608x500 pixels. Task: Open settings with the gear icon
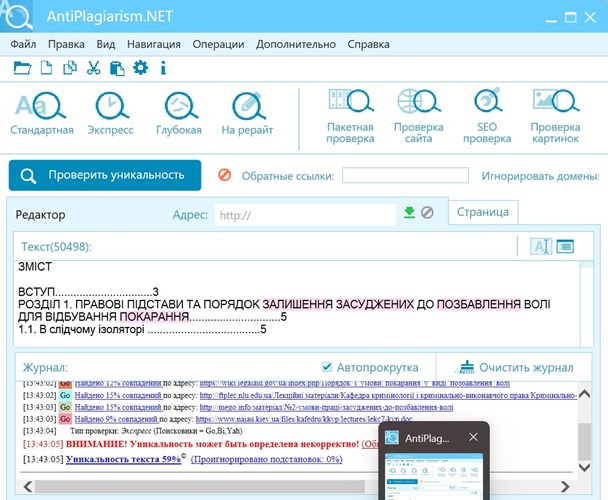click(x=140, y=68)
